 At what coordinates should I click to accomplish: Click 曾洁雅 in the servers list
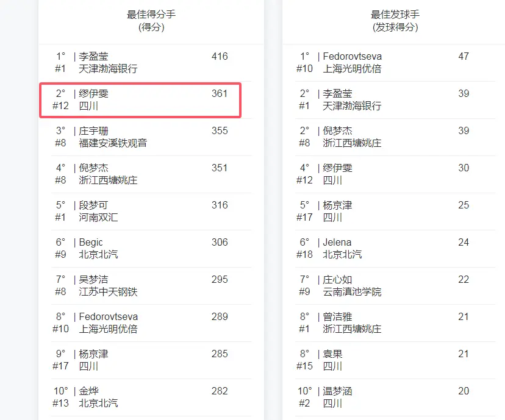click(338, 317)
